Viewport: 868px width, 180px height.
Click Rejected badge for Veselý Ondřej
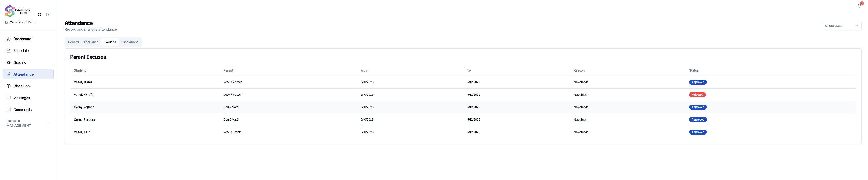[697, 95]
